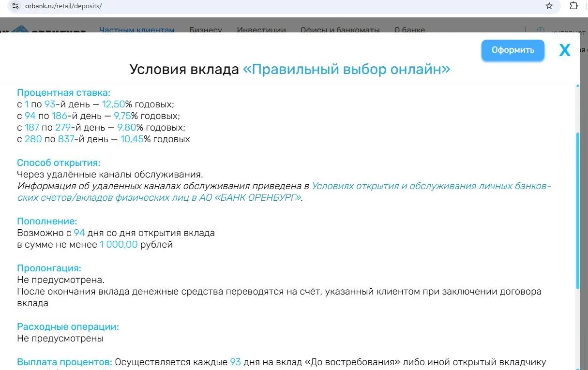This screenshot has width=588, height=370.
Task: Open the Инвестиции menu item
Action: pyautogui.click(x=261, y=30)
